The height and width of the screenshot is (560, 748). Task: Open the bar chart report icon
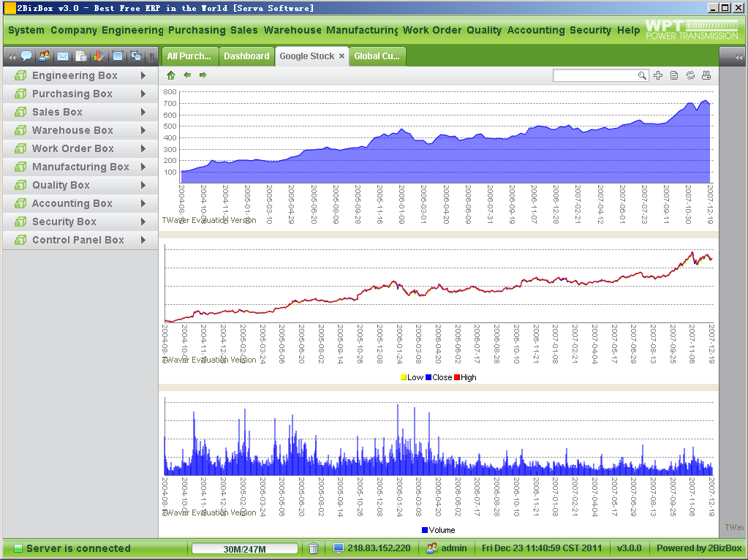pos(99,56)
